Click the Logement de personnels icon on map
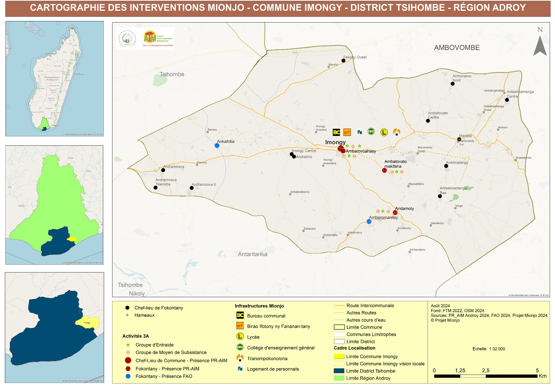 tap(359, 132)
